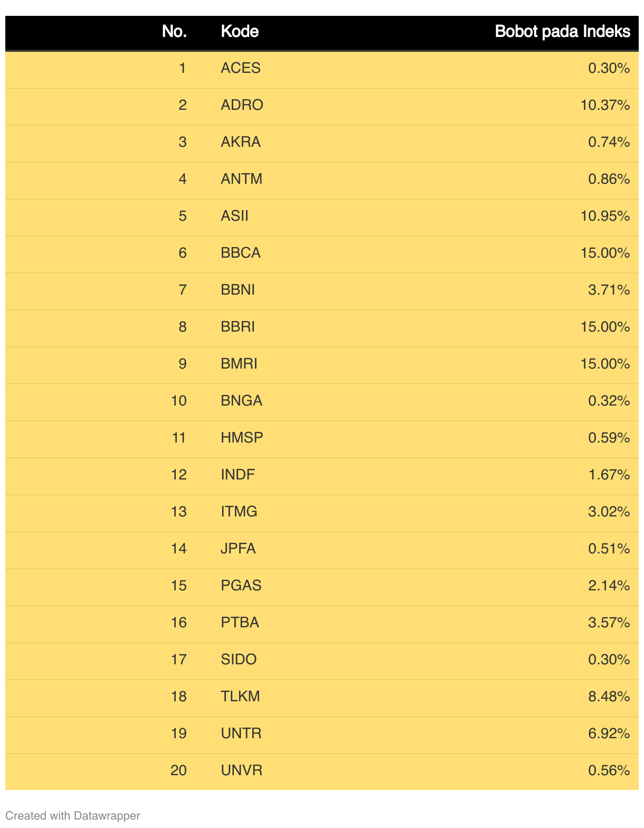
Task: Open the 'Created with Datawrapper' link
Action: 73,815
